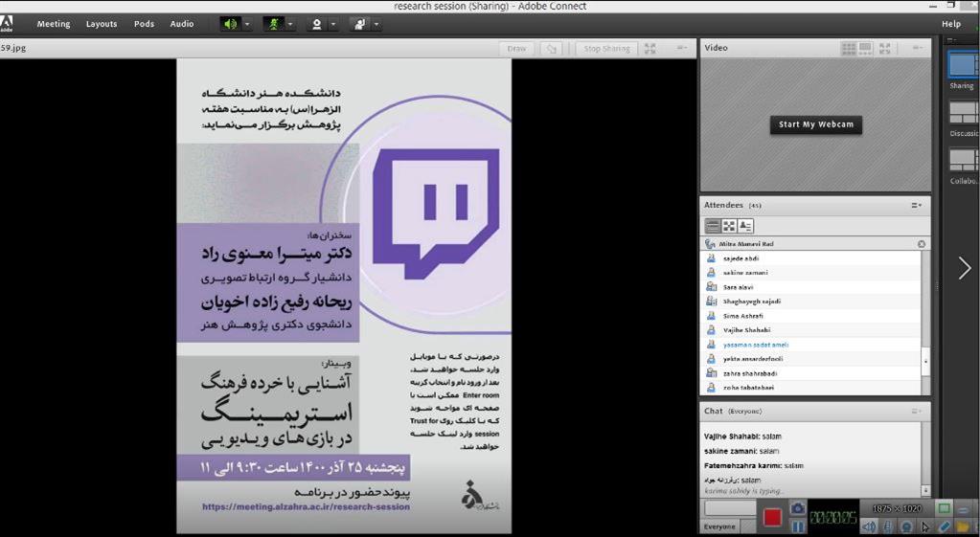980x537 pixels.
Task: Open dropdown arrow after the second green toolbar icon
Action: 290,24
